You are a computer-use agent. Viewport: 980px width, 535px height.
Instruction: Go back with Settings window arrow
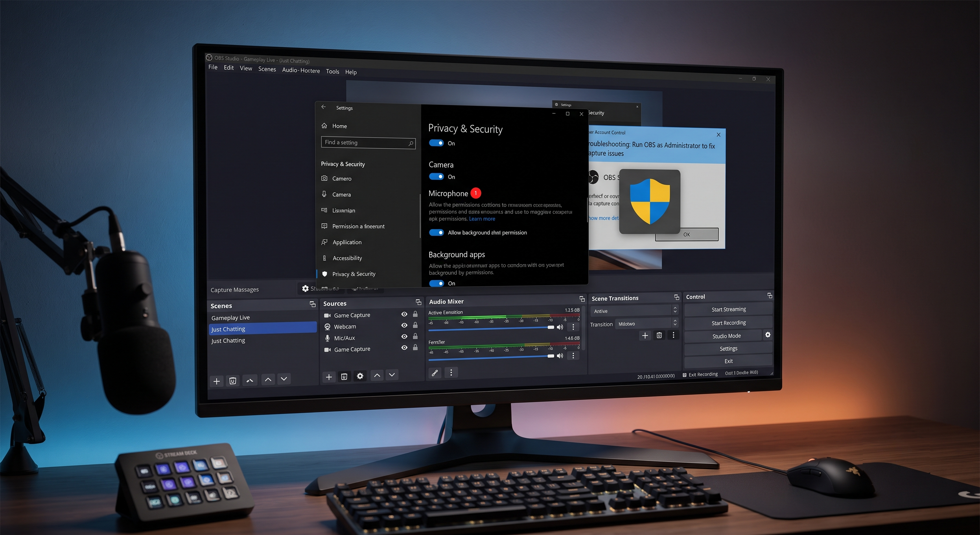coord(323,107)
